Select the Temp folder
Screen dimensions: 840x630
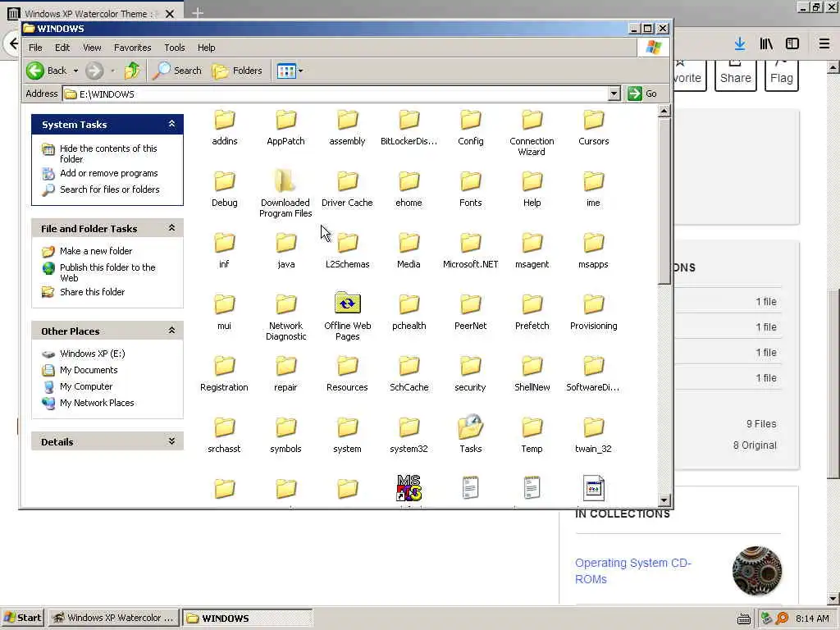tap(532, 436)
